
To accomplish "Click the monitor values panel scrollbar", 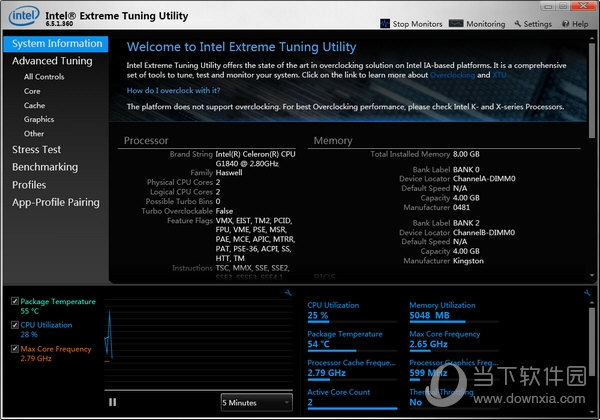I will [x=592, y=342].
